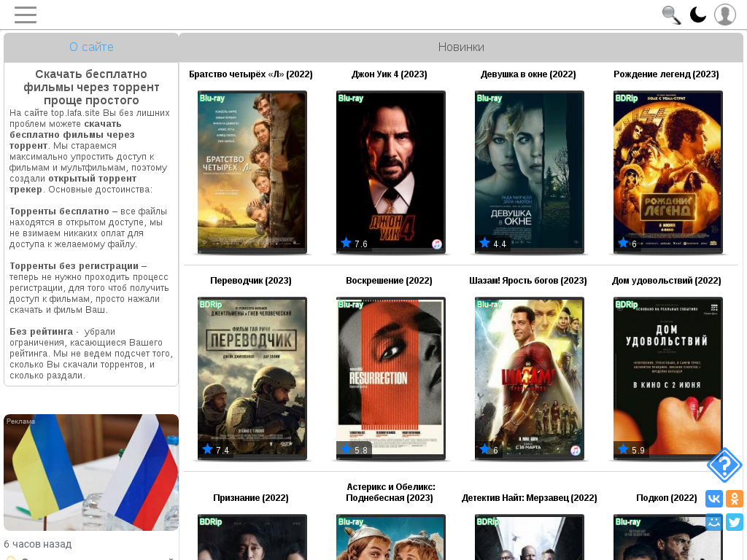Click the Blu-ray badge on Джон Уик 4 poster
747x560 pixels.
click(x=351, y=98)
